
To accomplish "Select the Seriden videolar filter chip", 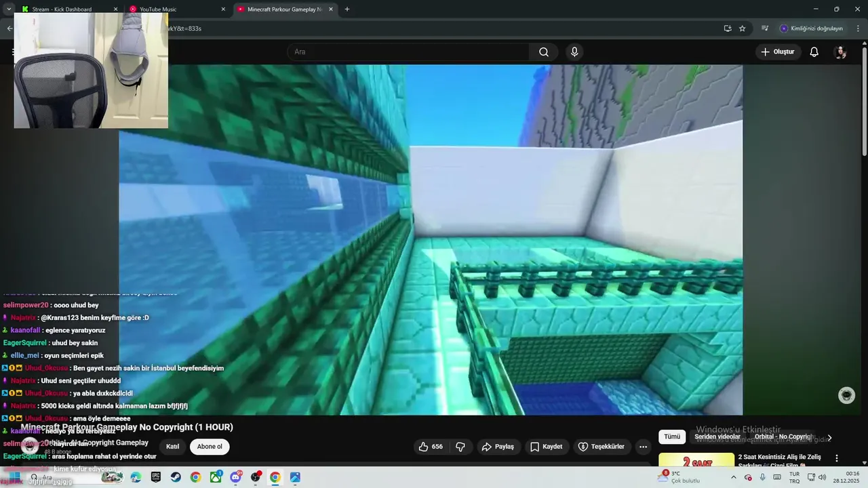I will point(717,436).
